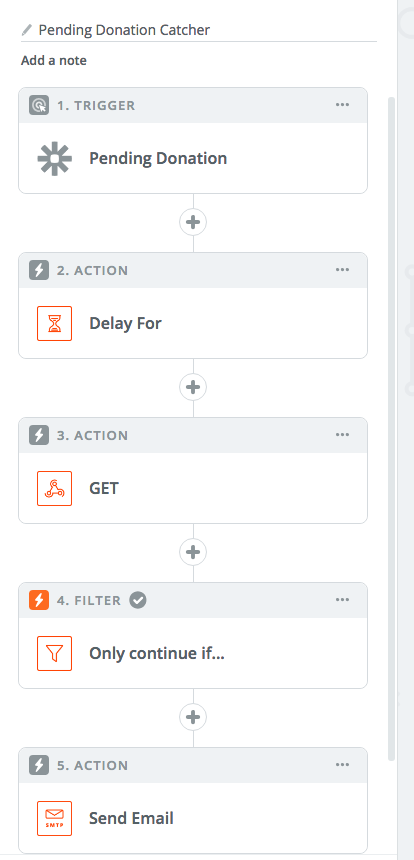414x860 pixels.
Task: Click the funnel Filter icon
Action: pos(54,653)
